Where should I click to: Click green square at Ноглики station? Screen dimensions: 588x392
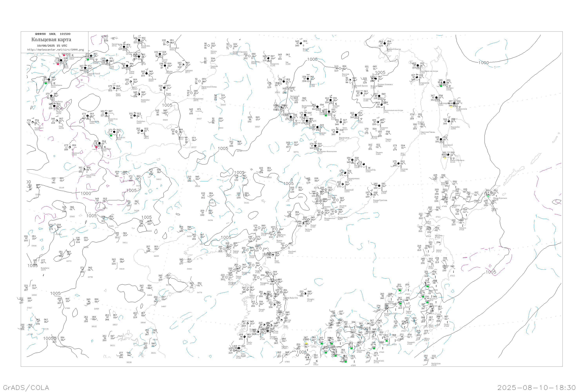click(x=441, y=86)
